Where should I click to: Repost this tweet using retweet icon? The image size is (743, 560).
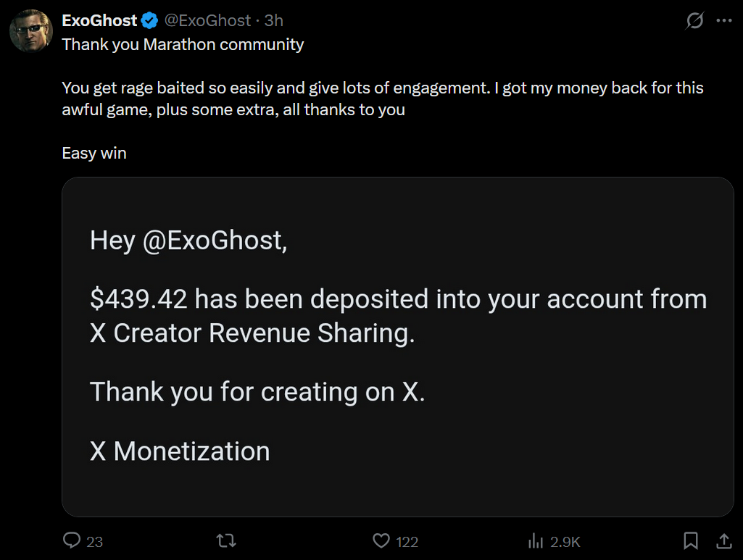pyautogui.click(x=226, y=540)
